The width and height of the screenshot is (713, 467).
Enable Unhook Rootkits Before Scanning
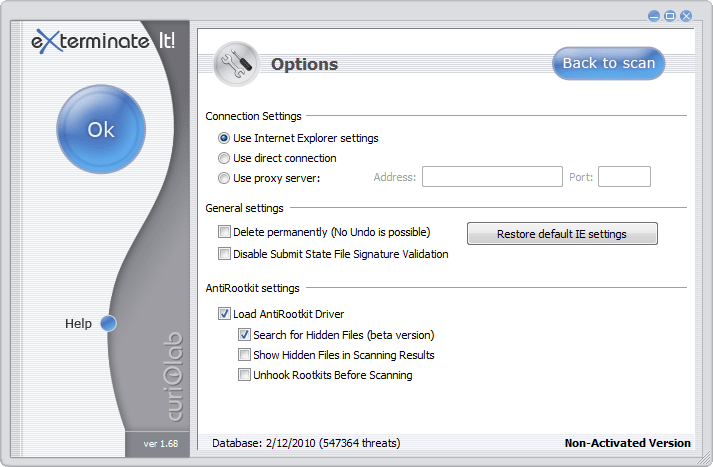pos(244,375)
